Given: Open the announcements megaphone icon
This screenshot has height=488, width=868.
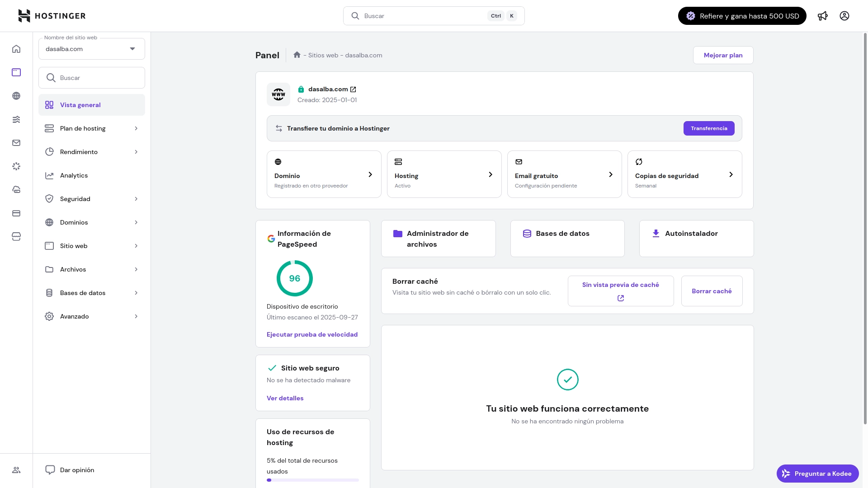Looking at the screenshot, I should coord(823,16).
